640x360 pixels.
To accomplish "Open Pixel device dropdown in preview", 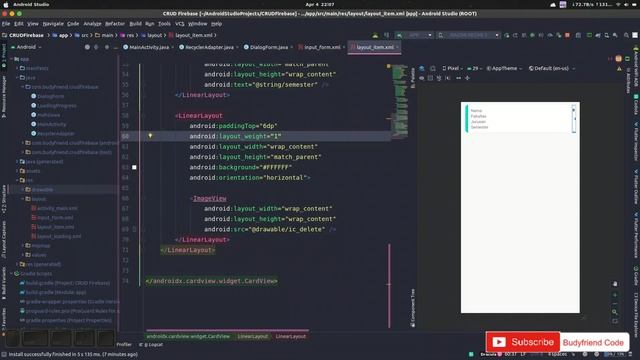I will [453, 68].
